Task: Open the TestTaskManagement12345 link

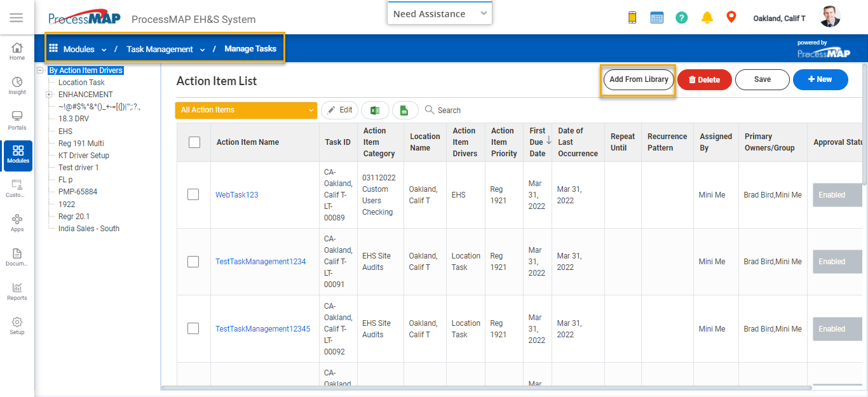Action: [263, 329]
